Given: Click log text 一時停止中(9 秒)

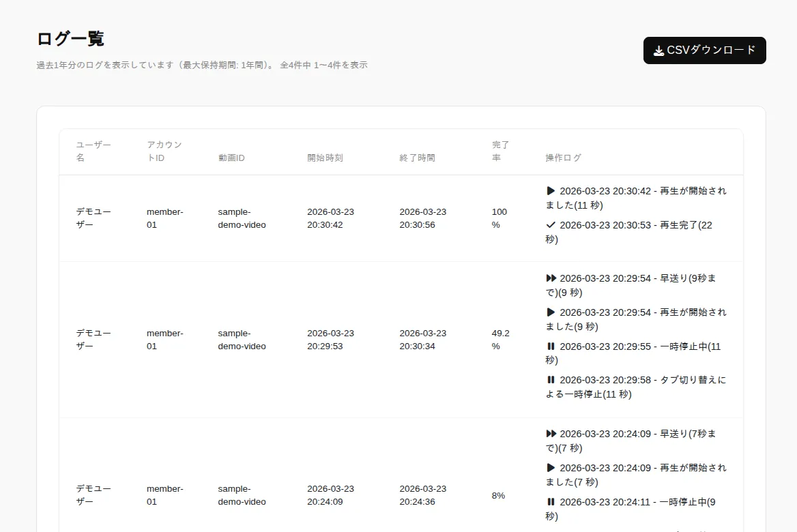Looking at the screenshot, I should [631, 509].
